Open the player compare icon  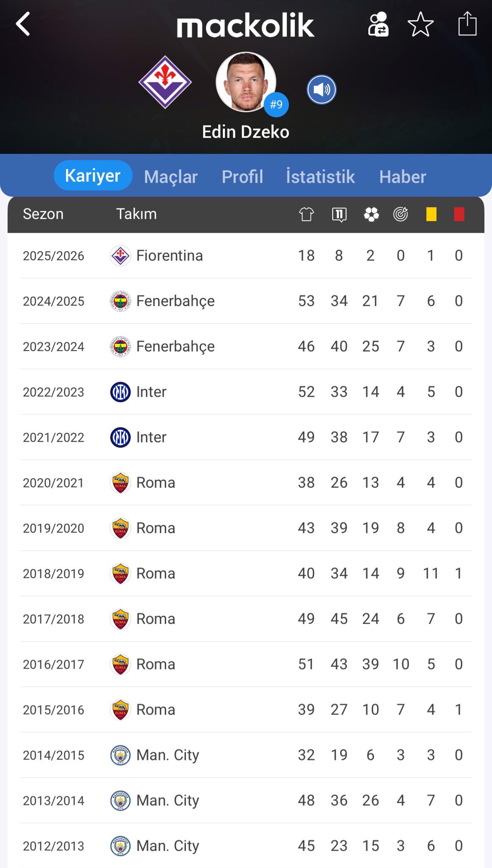tap(378, 24)
